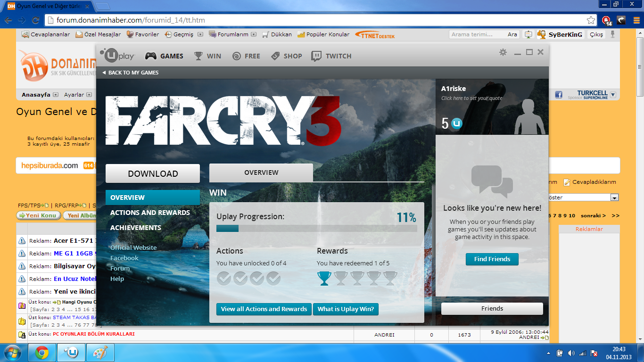Click the info icon beside Acer E1-571 ad
644x362 pixels.
tap(22, 241)
